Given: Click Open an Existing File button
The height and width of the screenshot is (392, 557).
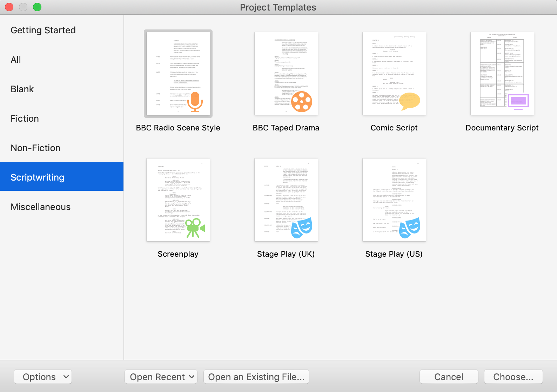Looking at the screenshot, I should coord(256,377).
